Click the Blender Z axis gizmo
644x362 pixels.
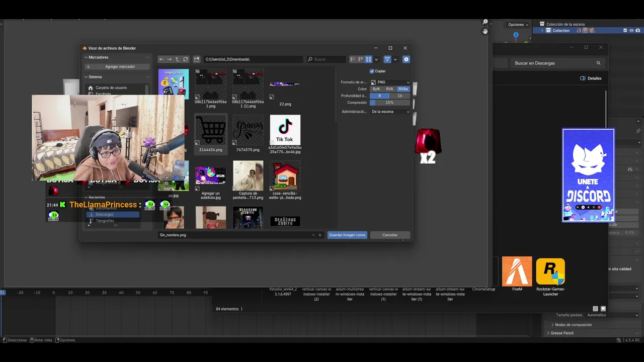click(x=516, y=35)
